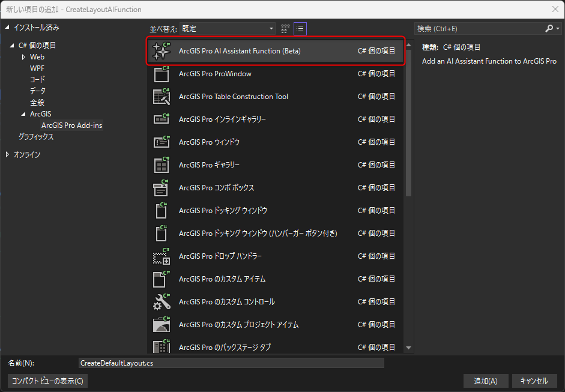Click the Table Construction Tool icon
The width and height of the screenshot is (565, 392).
(x=161, y=97)
